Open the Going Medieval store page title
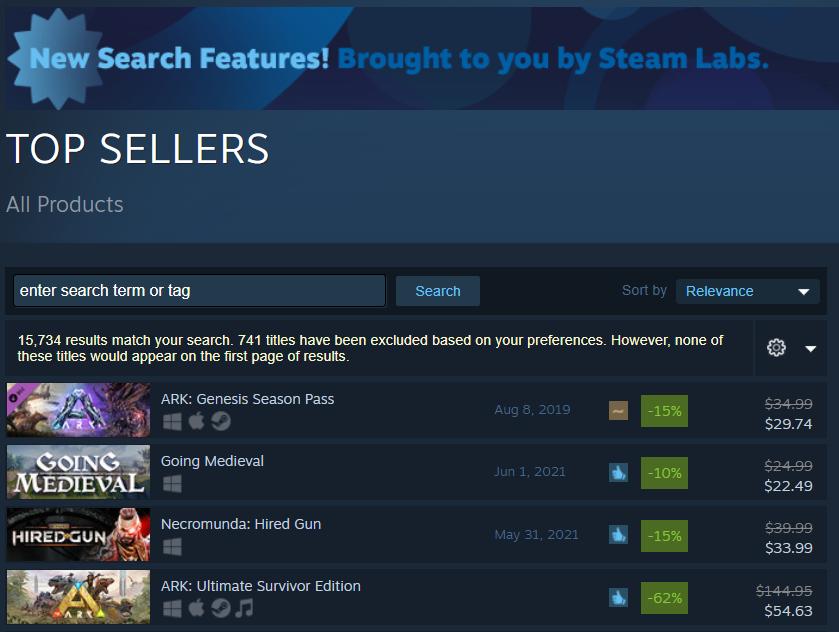Viewport: 839px width, 632px height. click(212, 461)
